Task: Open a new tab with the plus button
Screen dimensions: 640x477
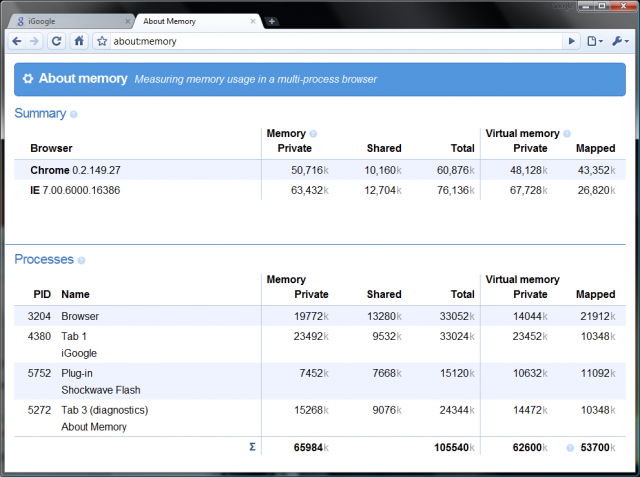Action: tap(271, 21)
